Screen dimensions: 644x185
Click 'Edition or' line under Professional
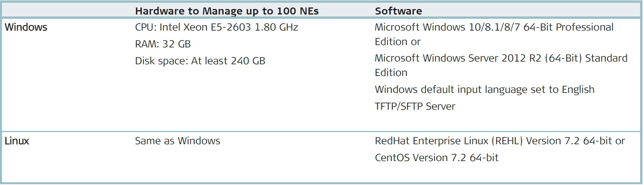(x=398, y=42)
